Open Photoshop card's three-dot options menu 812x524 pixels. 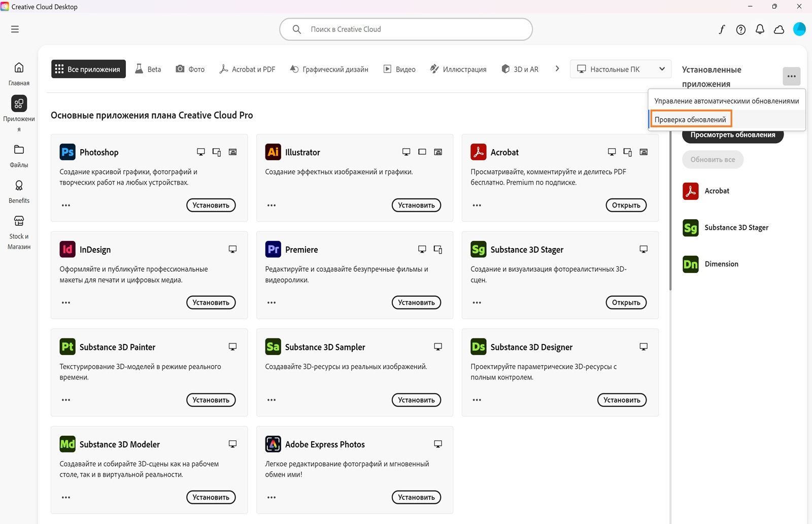(66, 205)
